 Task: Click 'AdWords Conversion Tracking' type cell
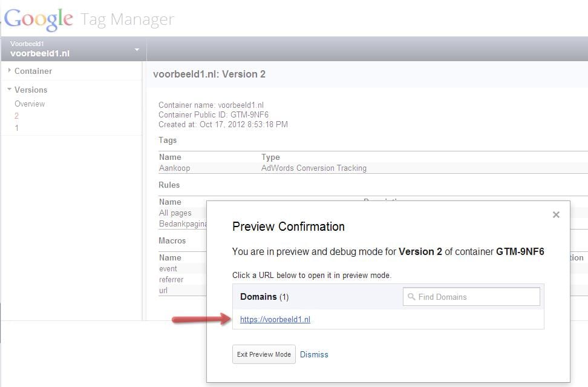[x=314, y=168]
